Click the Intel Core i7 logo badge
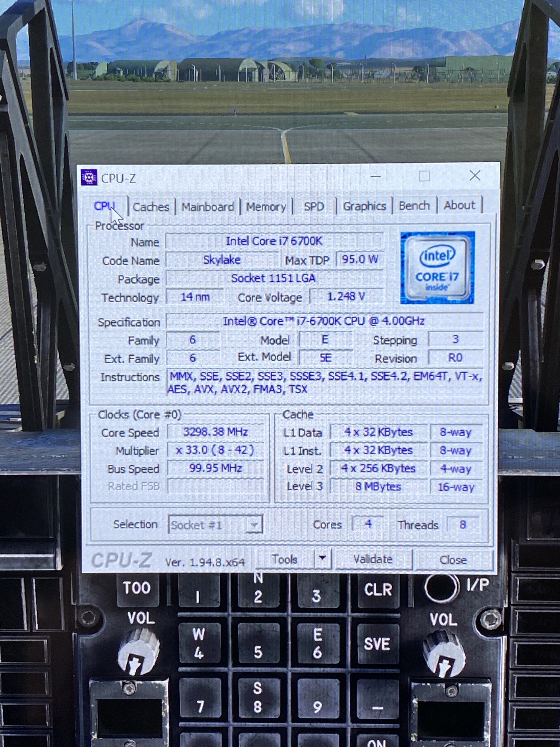The image size is (560, 747). pos(437,268)
